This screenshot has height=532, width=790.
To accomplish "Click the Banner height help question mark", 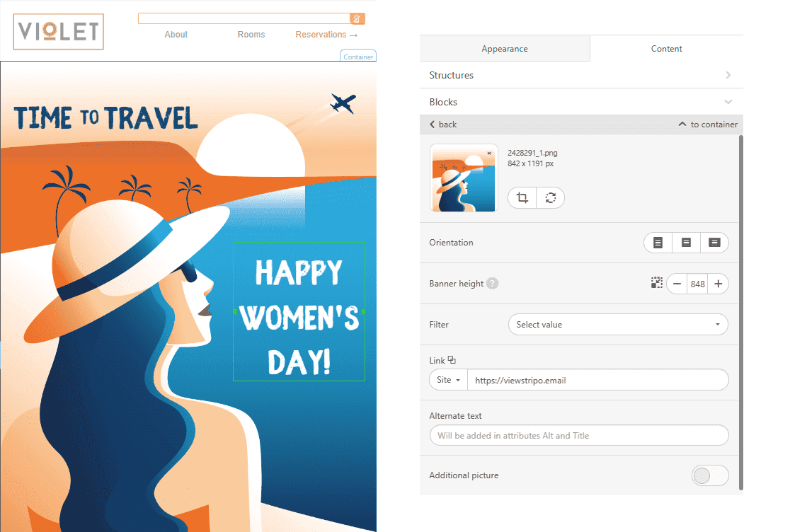I will (493, 283).
